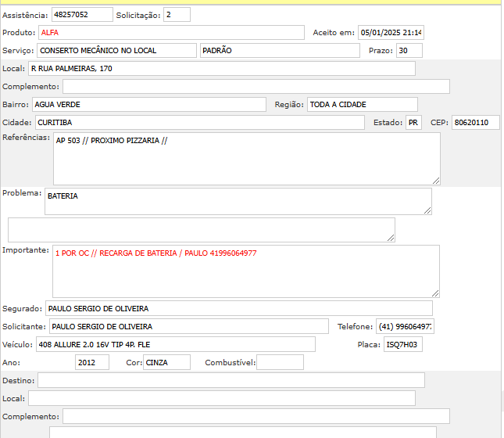Focus the Local field R RUA PALMEIRAS, 170
The height and width of the screenshot is (438, 504).
click(x=222, y=69)
